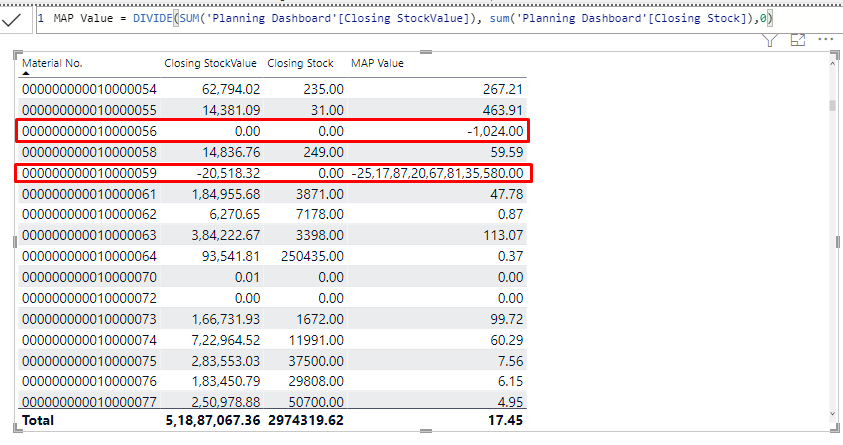Click the 14,381.09 Closing StockValue cell

(231, 110)
